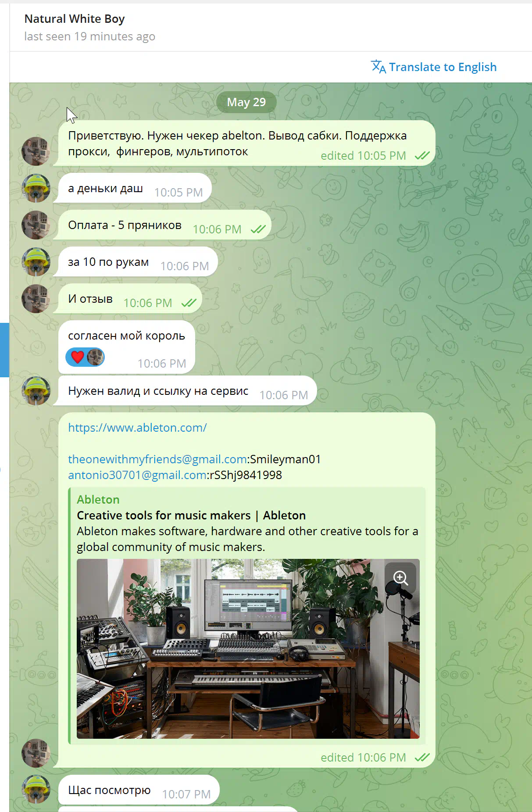Open the magnifier zoom icon on Ableton image
This screenshot has width=532, height=812.
[400, 578]
